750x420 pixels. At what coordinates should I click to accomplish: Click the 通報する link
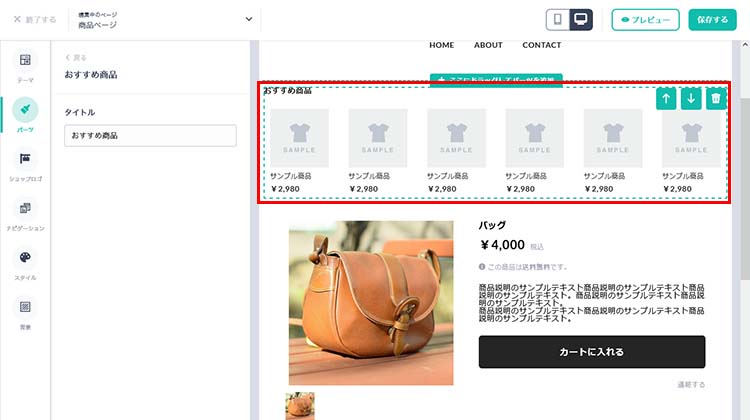click(x=691, y=385)
